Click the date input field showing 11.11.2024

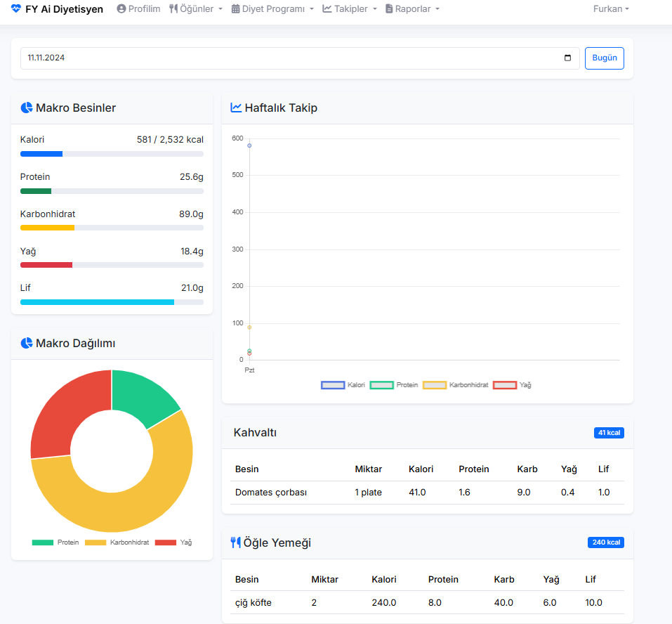[300, 58]
